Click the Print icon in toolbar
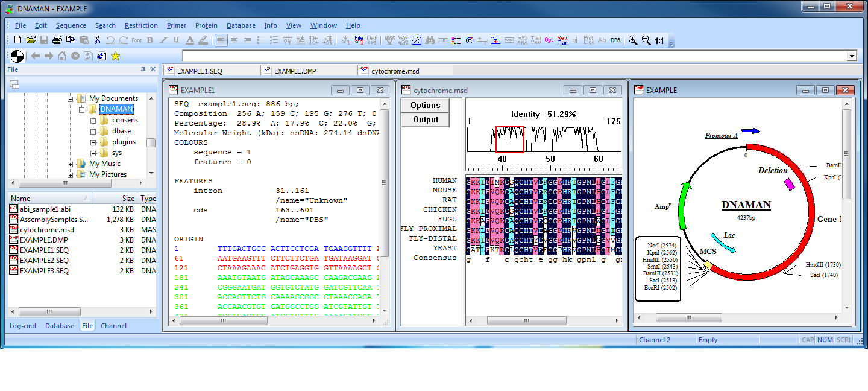The height and width of the screenshot is (391, 868). tap(57, 40)
